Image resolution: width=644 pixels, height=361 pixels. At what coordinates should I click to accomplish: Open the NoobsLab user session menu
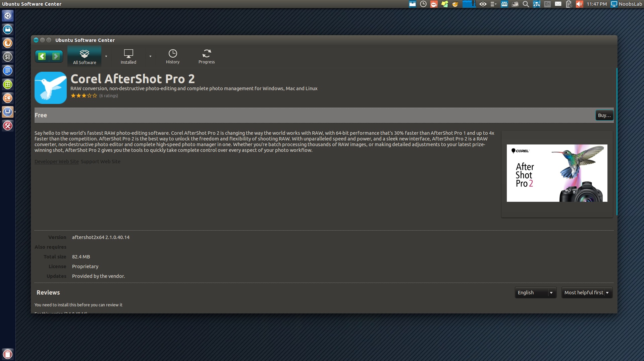point(627,4)
